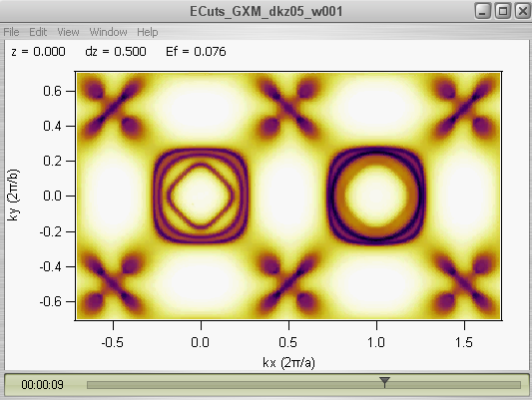Click the ECuts_GXM_dkz05_w001 title bar

point(266,12)
